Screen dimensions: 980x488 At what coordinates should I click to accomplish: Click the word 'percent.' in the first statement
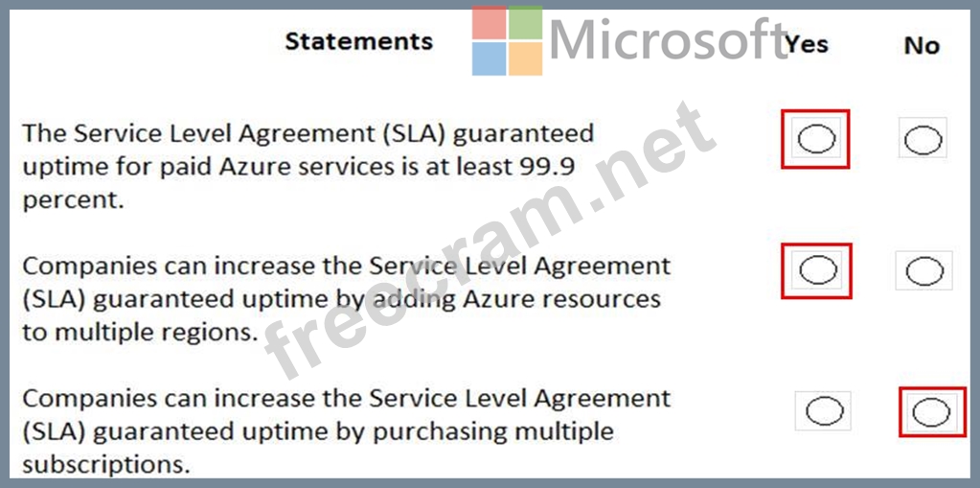[x=74, y=201]
